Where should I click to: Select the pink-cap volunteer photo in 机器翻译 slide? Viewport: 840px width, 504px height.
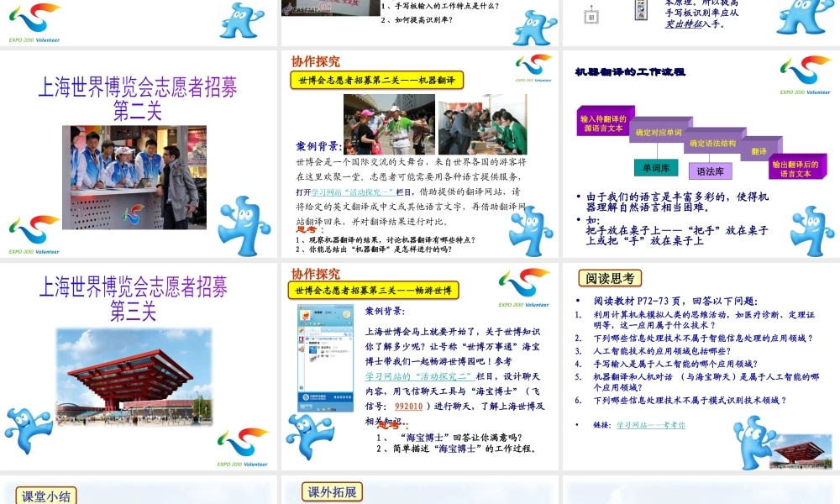tap(389, 124)
